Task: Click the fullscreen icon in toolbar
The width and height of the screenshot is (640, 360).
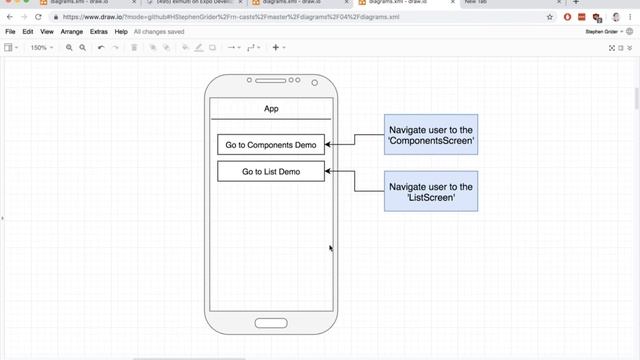Action: pyautogui.click(x=612, y=48)
